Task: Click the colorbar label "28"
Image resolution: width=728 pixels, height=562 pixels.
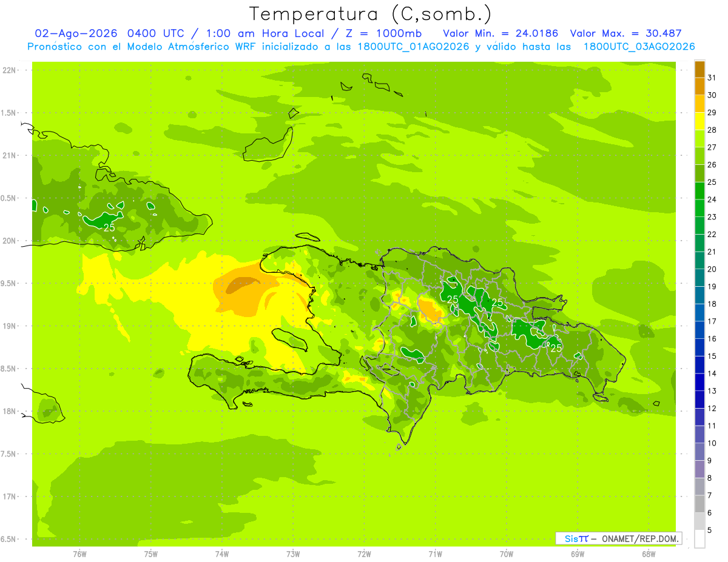Action: tap(712, 130)
